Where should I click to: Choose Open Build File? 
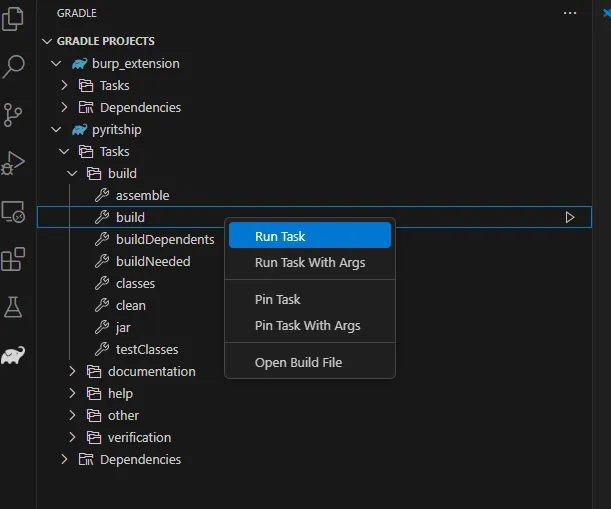coord(310,362)
